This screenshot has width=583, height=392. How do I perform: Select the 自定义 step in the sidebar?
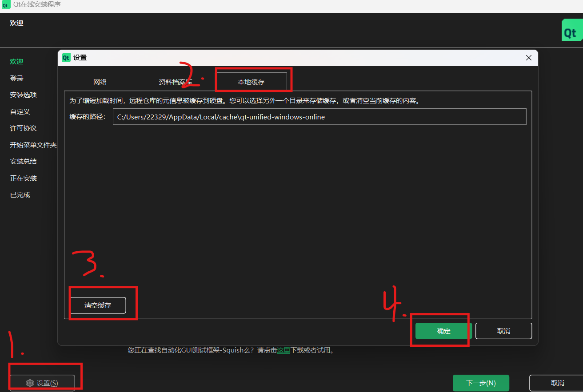(x=20, y=111)
